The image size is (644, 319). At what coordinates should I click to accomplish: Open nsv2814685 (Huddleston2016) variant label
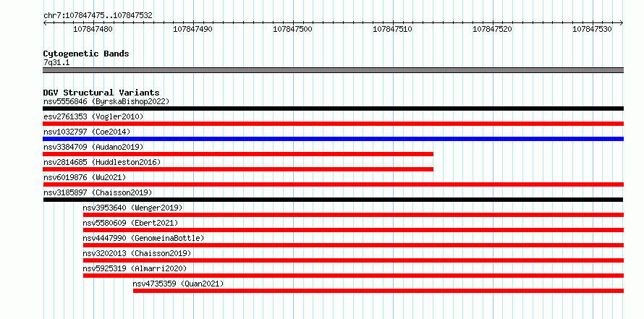point(102,162)
